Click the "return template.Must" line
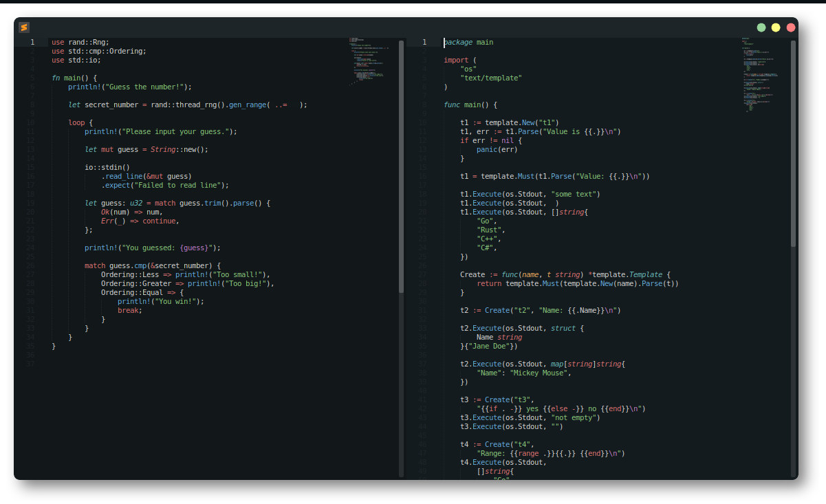Image resolution: width=826 pixels, height=504 pixels. click(578, 283)
